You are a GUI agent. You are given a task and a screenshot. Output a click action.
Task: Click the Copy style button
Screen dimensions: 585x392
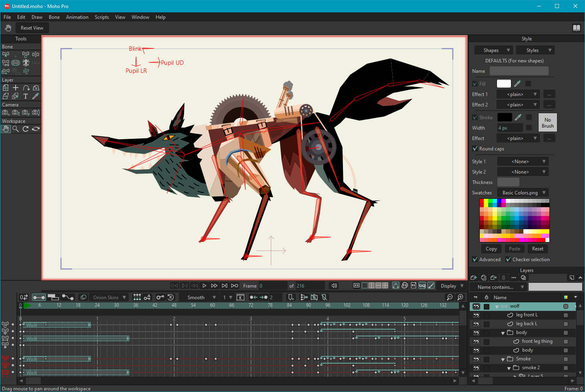point(491,248)
